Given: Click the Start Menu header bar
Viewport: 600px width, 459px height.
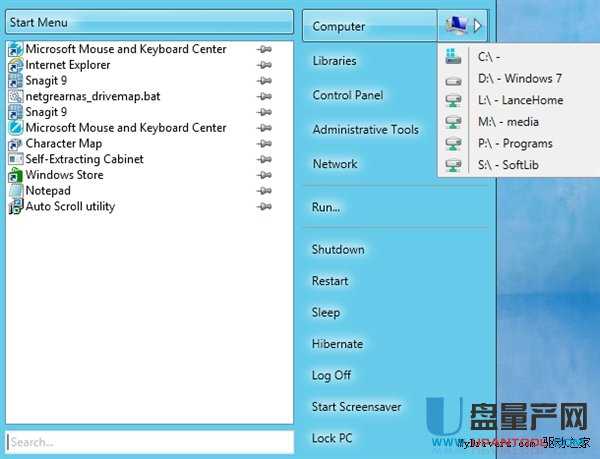Looking at the screenshot, I should pyautogui.click(x=149, y=22).
